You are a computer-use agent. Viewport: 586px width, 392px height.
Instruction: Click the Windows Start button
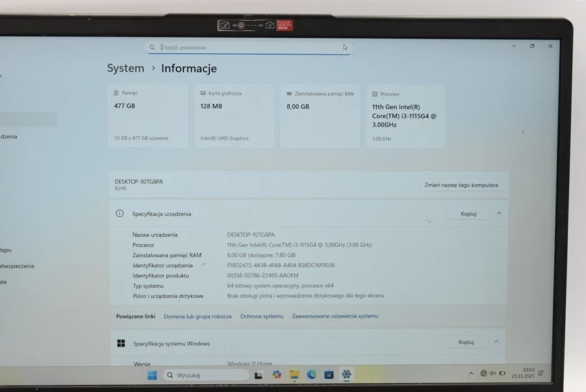152,375
